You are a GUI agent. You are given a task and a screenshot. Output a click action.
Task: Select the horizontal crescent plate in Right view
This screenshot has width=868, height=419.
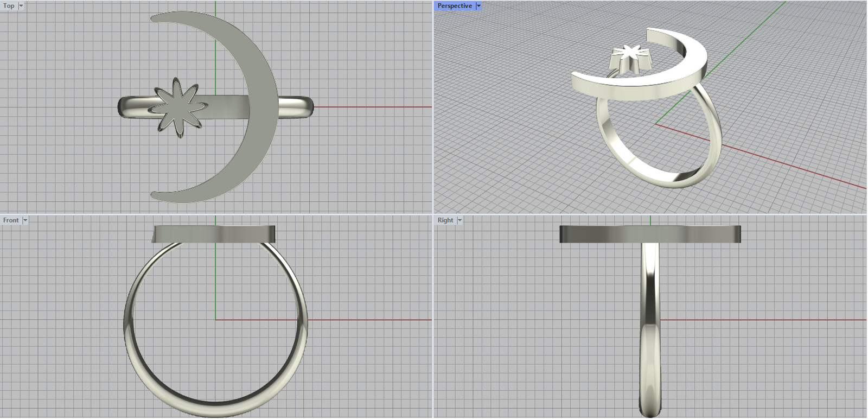[x=650, y=234]
